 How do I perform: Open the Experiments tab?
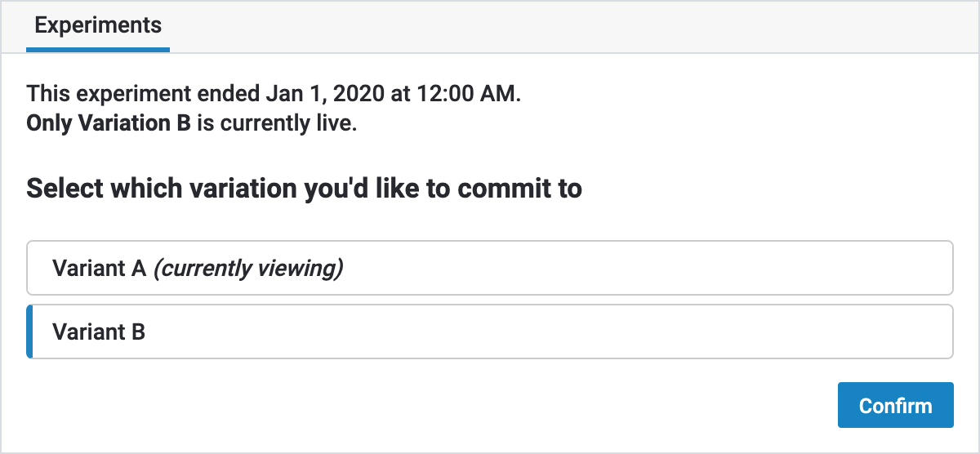pos(98,25)
